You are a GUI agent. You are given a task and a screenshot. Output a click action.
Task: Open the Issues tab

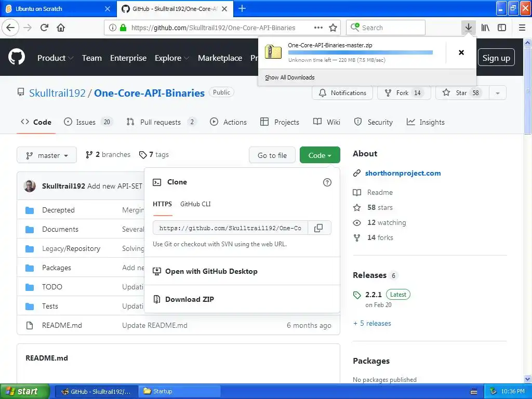click(87, 122)
